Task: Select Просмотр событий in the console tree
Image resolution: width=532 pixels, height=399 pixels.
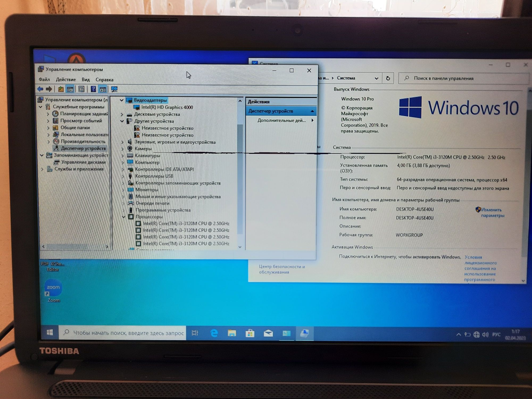Action: point(81,120)
